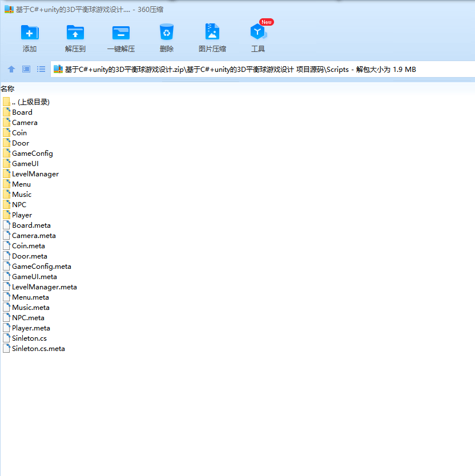Image resolution: width=475 pixels, height=476 pixels.
Task: Select the Camera folder
Action: (20, 123)
